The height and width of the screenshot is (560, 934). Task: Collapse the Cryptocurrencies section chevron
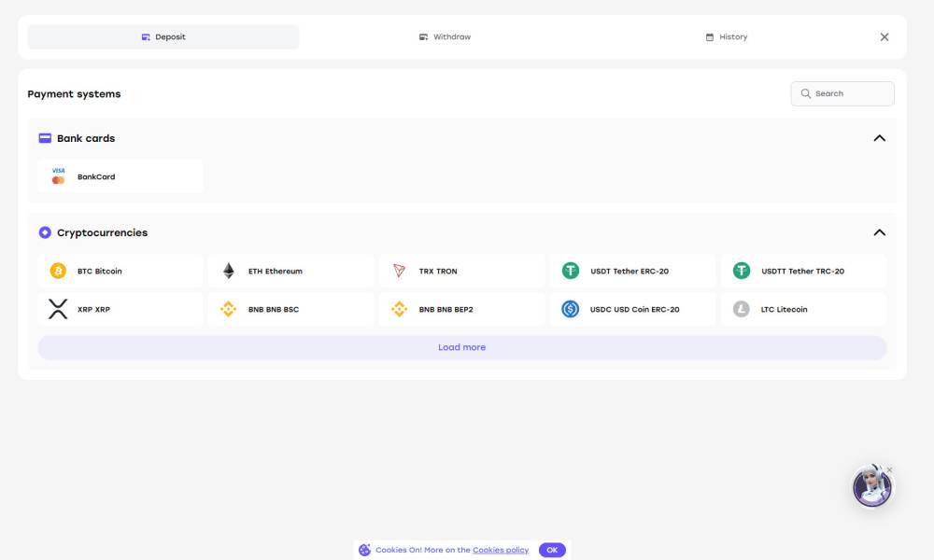pyautogui.click(x=879, y=232)
